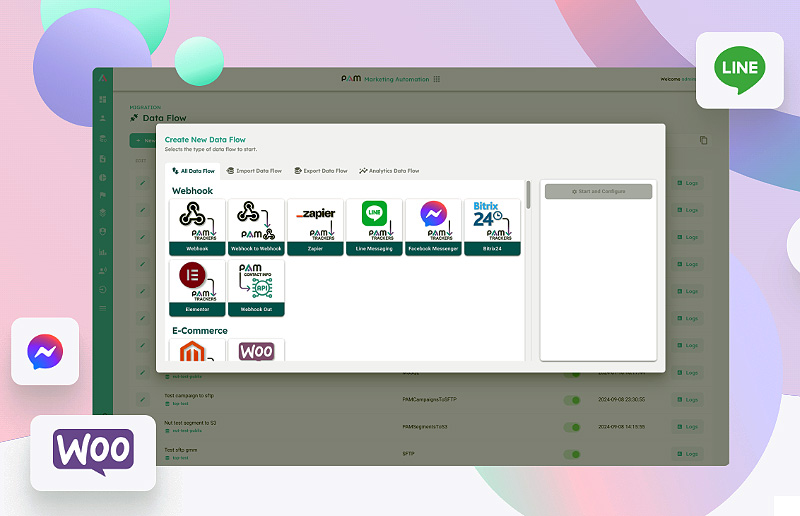Click the nut-test-public tag under Nut test segment
800x516 pixels.
(x=184, y=431)
